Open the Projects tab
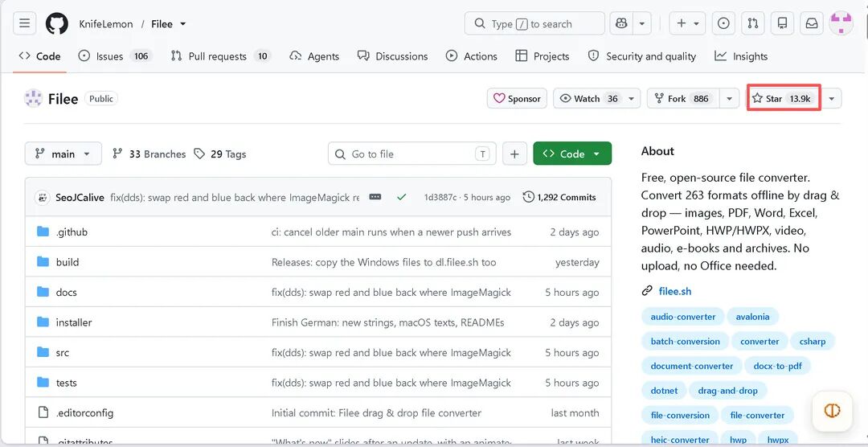Image resolution: width=868 pixels, height=447 pixels. coord(542,56)
